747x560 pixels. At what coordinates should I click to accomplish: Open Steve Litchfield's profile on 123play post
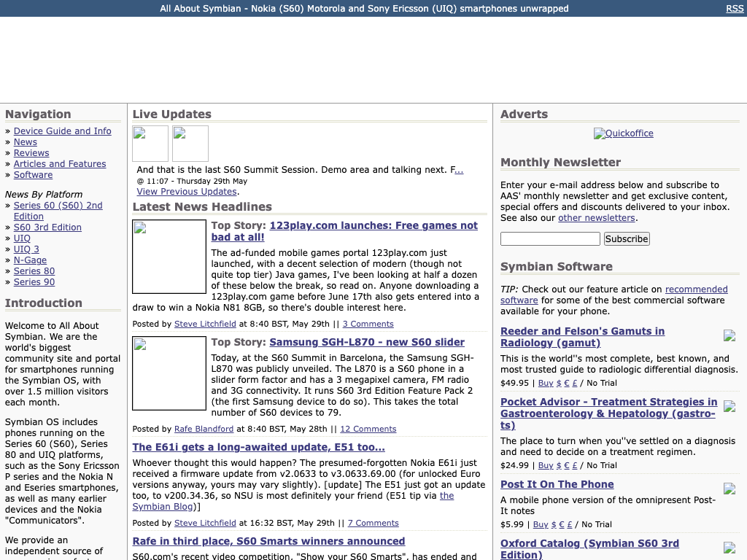(x=205, y=324)
